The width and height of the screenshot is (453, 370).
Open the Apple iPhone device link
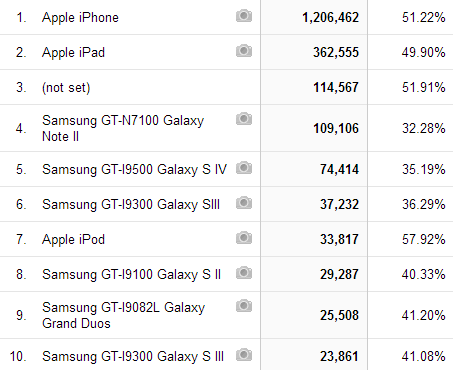(x=80, y=18)
